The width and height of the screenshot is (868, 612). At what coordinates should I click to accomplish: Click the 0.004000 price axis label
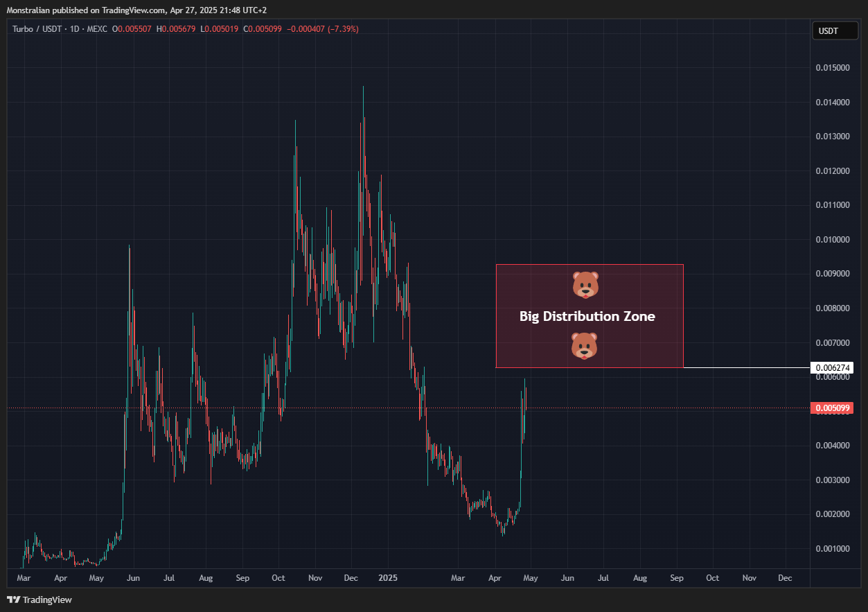click(831, 446)
